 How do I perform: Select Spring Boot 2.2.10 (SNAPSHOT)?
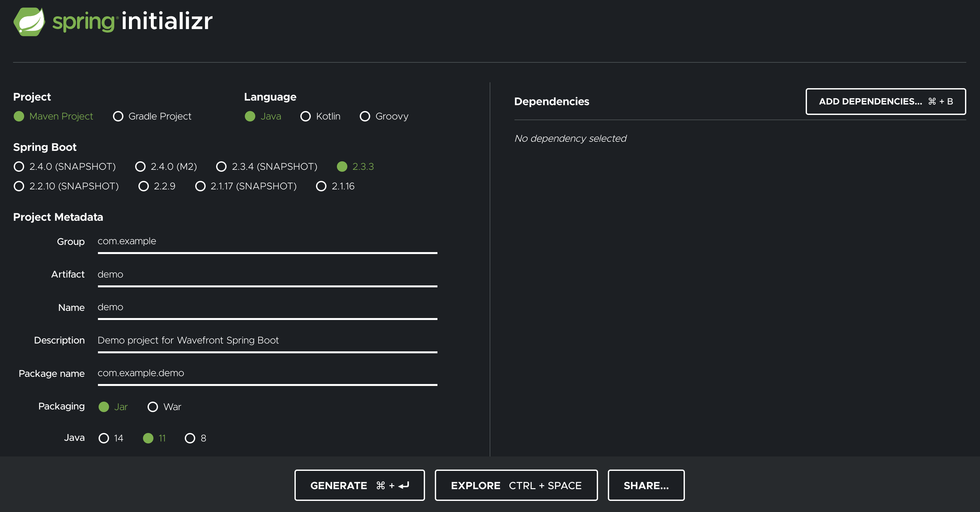click(66, 186)
